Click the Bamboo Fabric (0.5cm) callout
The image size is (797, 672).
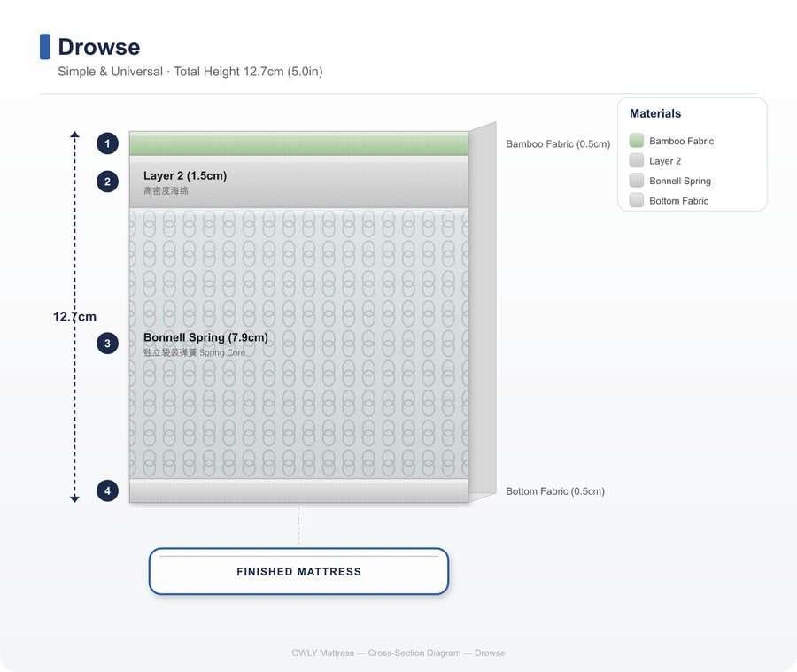(x=558, y=143)
